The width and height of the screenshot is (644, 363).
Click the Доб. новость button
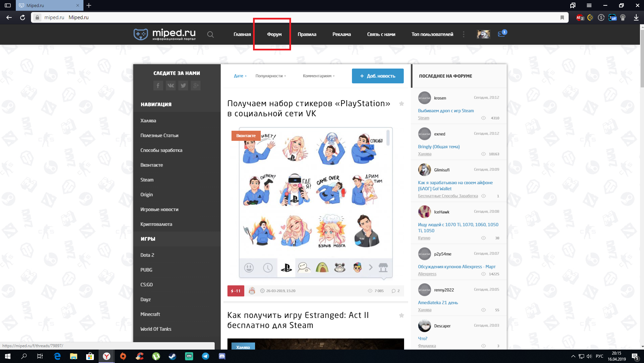point(378,76)
